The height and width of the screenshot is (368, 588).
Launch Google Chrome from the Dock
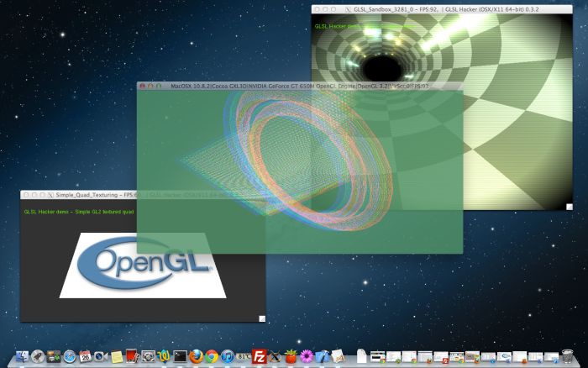point(212,356)
